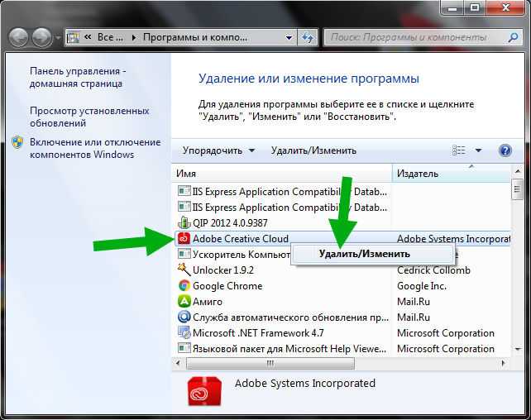Select the 'Амиго' entry

tap(208, 302)
